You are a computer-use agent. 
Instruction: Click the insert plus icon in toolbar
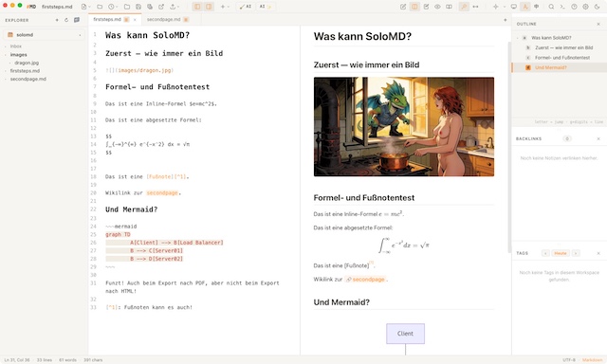tap(223, 7)
